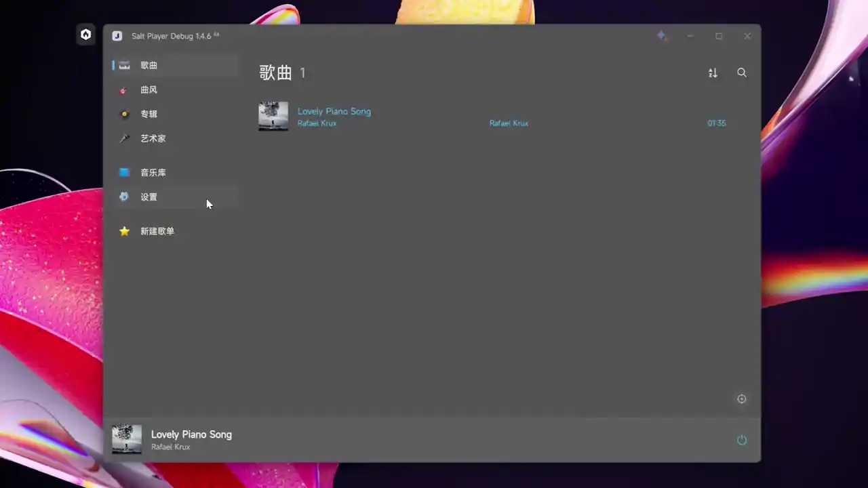868x488 pixels.
Task: Open the song search
Action: (x=742, y=73)
